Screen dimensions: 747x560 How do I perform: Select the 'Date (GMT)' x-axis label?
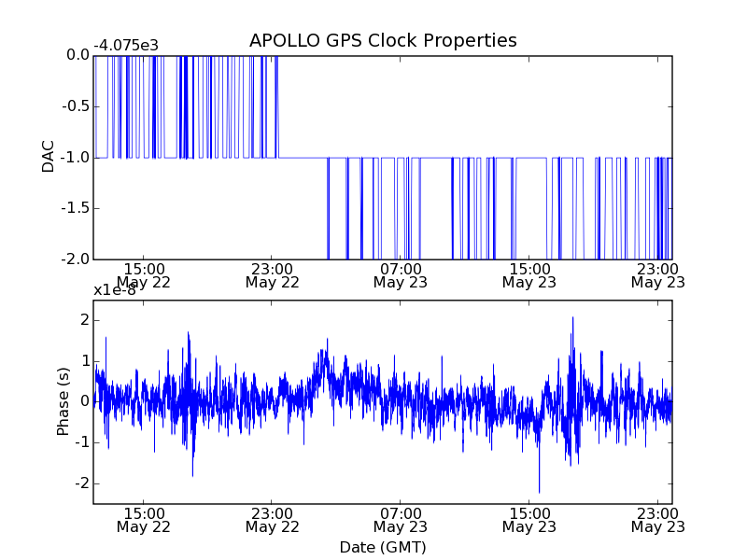[x=383, y=548]
